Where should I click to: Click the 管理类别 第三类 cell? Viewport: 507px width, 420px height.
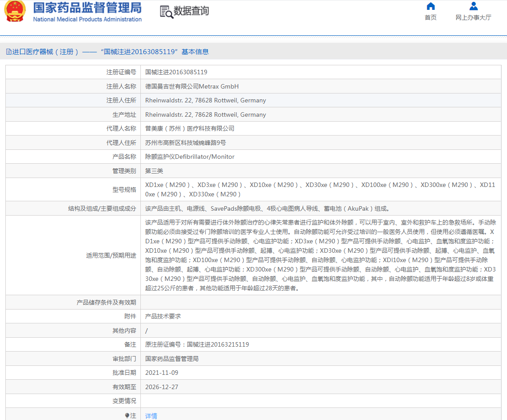(154, 171)
